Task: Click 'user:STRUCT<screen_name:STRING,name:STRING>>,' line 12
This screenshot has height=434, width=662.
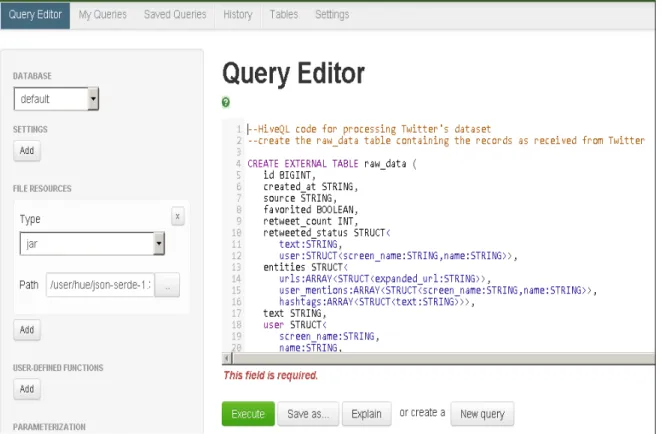Action: pyautogui.click(x=398, y=256)
